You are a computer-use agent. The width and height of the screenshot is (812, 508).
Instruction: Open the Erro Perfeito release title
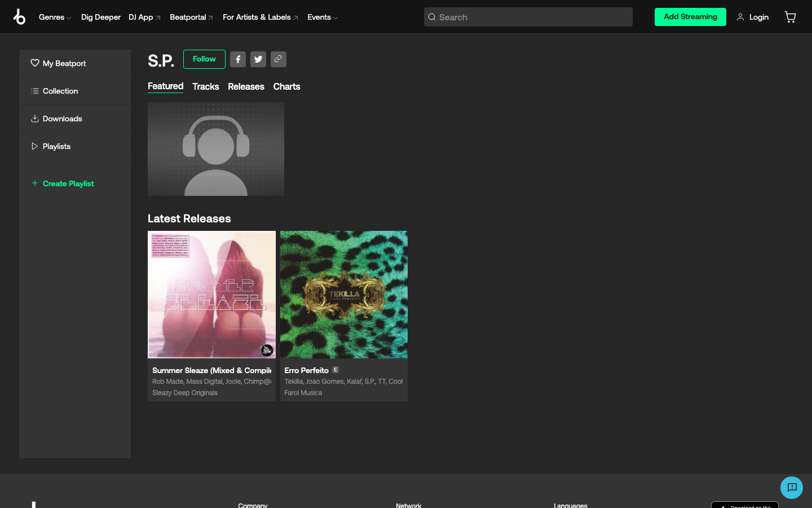coord(306,370)
